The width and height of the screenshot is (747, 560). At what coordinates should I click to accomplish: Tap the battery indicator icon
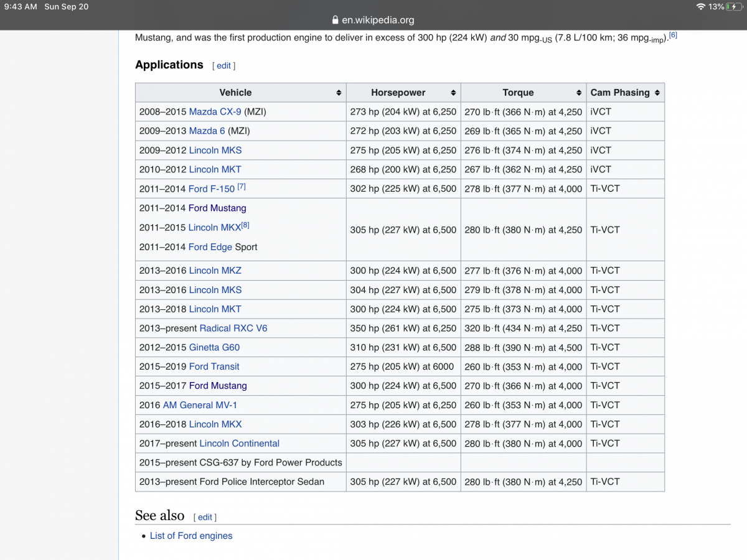click(x=734, y=7)
